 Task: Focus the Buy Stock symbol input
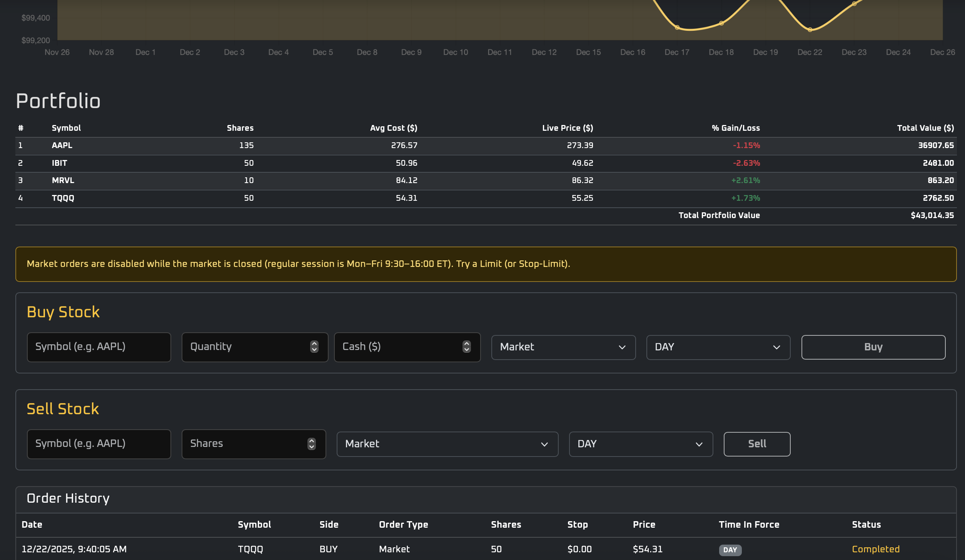(99, 347)
